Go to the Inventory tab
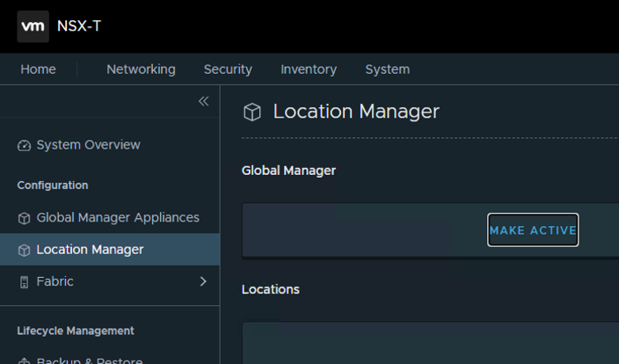This screenshot has height=364, width=619. click(309, 69)
